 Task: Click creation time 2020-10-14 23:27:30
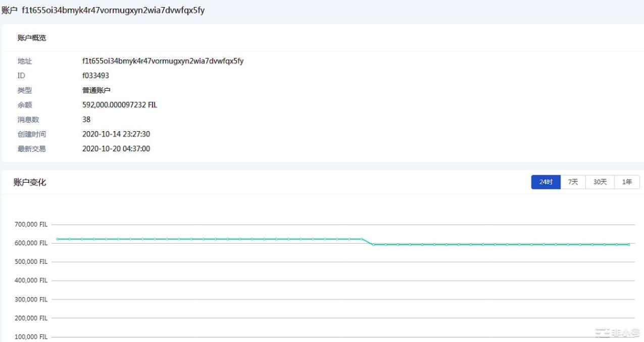coord(116,134)
